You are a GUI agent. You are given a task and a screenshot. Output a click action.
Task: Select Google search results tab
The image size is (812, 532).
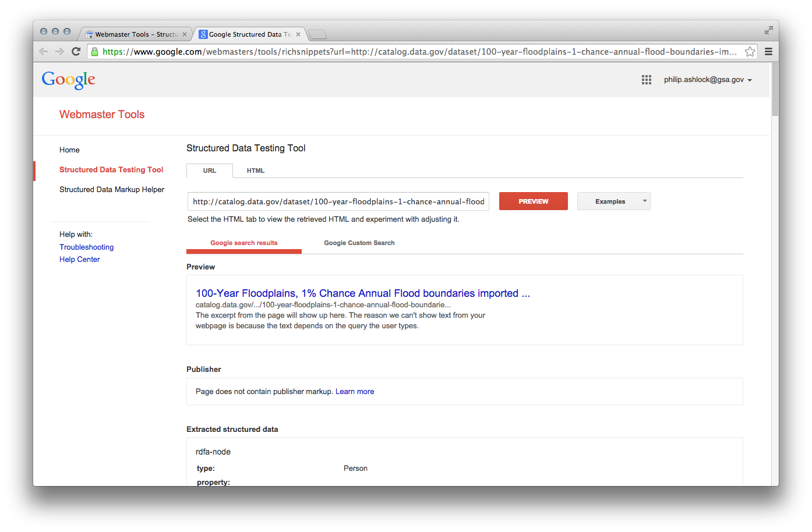[244, 243]
